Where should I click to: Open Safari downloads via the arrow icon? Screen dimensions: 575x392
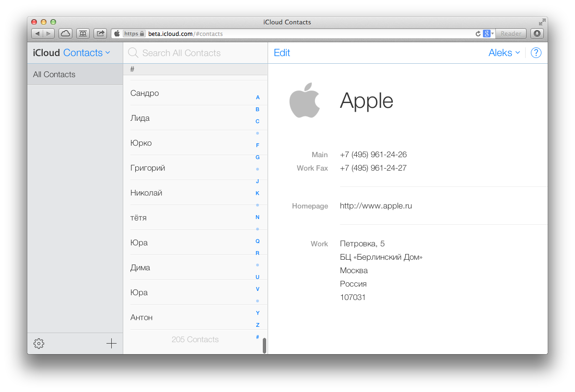(x=537, y=34)
